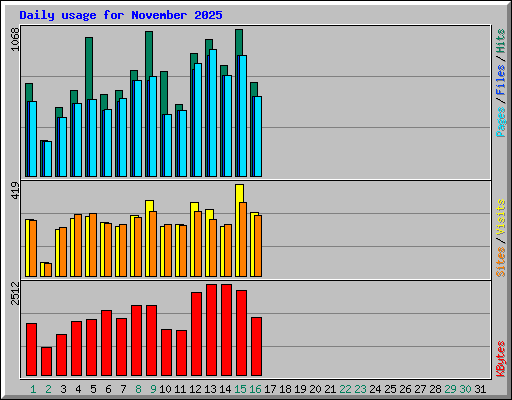
Task: Select the 419 visits axis value
Action: click(15, 190)
